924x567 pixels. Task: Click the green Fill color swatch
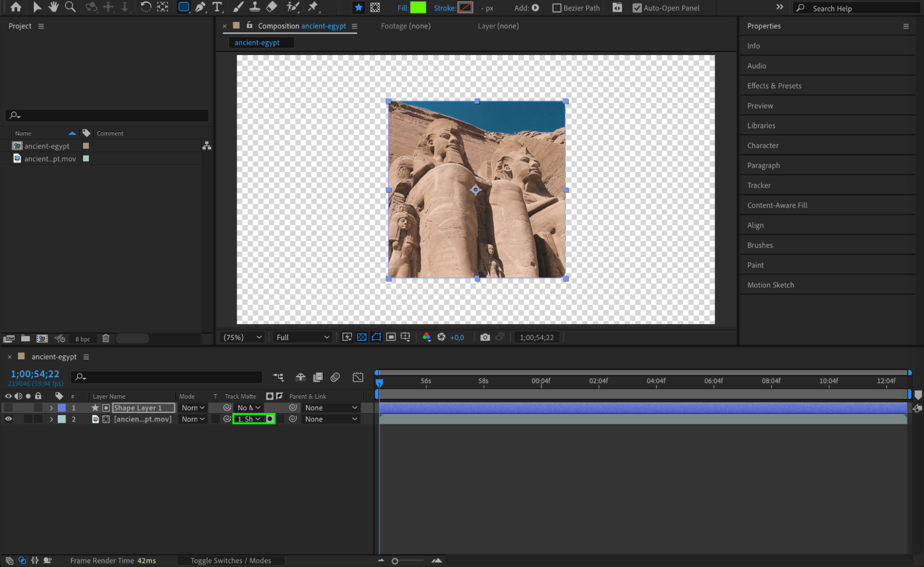418,8
